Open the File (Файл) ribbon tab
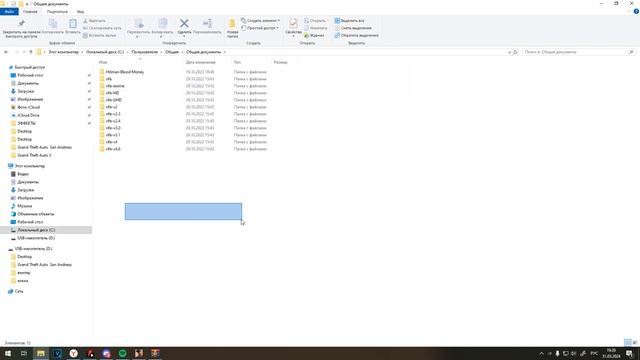The height and width of the screenshot is (360, 640). point(9,12)
